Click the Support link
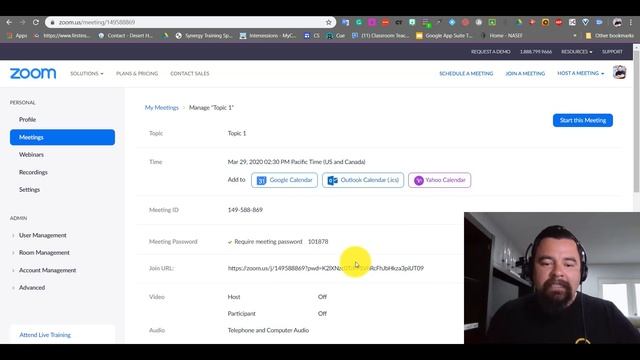640x360 pixels. (x=612, y=52)
